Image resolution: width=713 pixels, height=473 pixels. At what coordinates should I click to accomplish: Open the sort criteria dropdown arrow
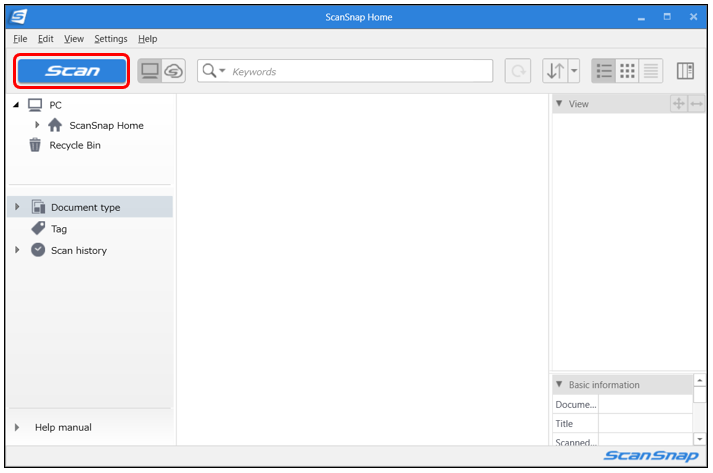tap(574, 71)
